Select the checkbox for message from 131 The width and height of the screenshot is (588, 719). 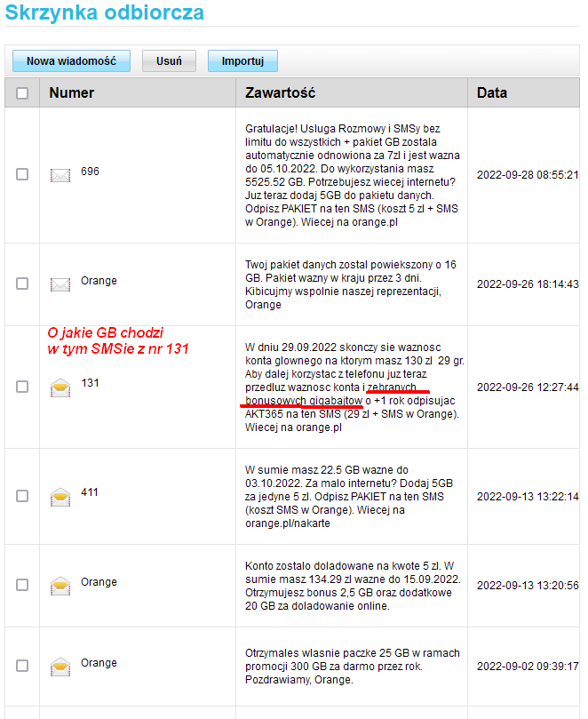click(x=22, y=387)
